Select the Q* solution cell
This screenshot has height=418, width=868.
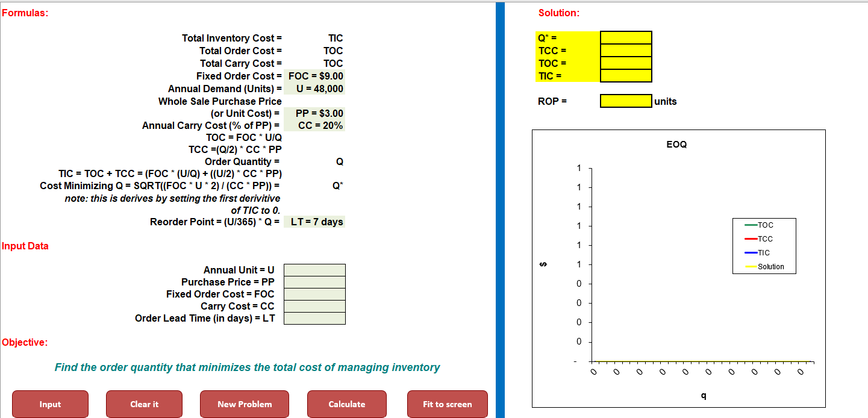[625, 37]
